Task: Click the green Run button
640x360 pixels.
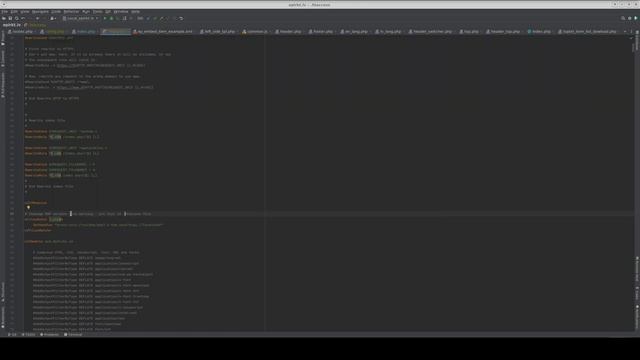Action: [x=105, y=18]
